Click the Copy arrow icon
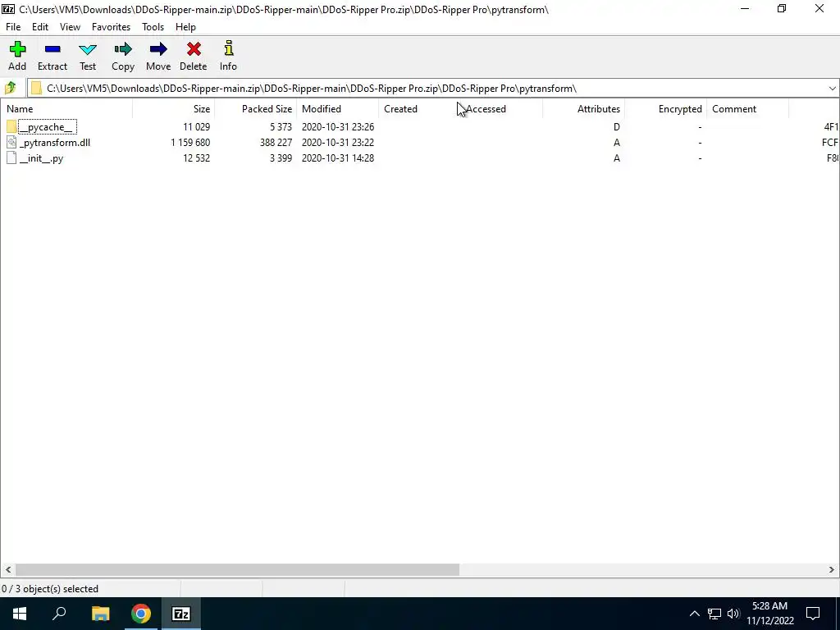Screen dimensions: 840x630 (x=123, y=50)
